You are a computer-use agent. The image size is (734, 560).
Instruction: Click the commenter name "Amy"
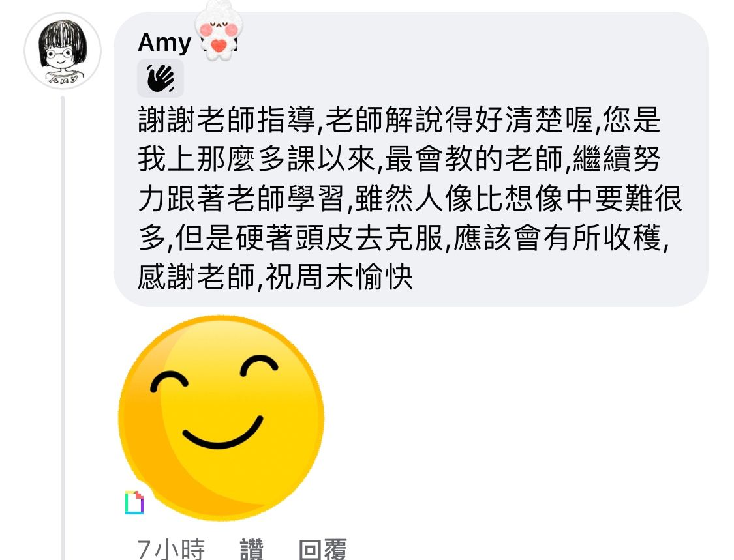164,42
